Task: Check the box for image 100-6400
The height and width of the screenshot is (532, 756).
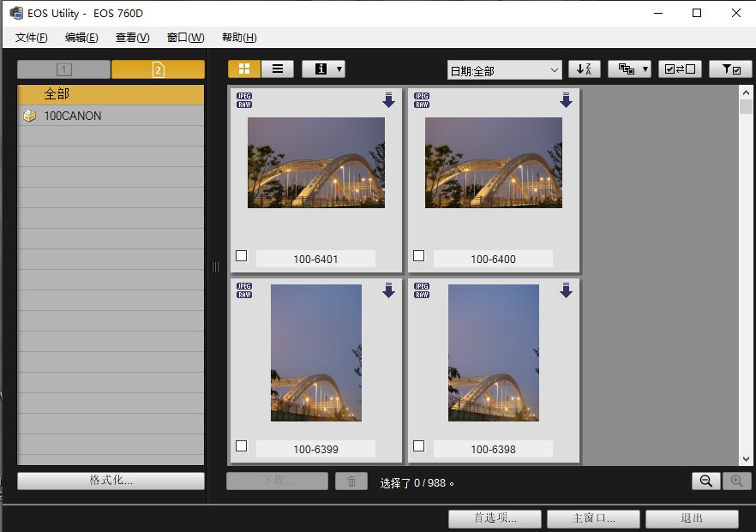Action: coord(419,255)
